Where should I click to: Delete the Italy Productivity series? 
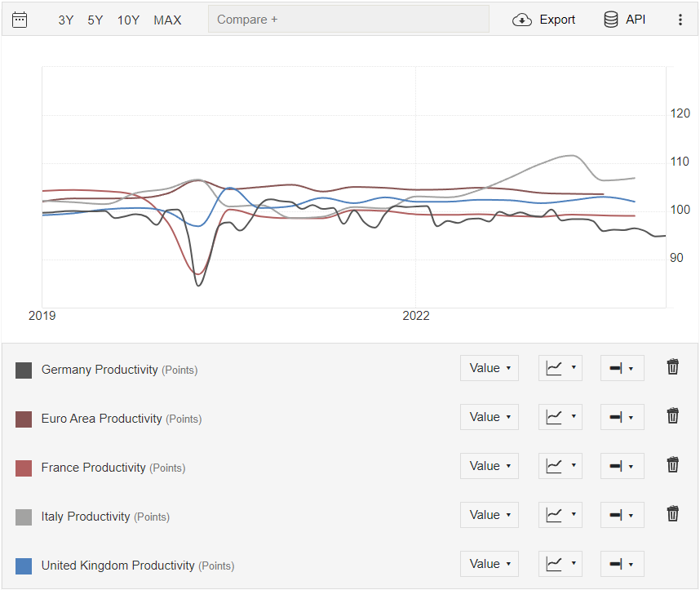point(673,513)
